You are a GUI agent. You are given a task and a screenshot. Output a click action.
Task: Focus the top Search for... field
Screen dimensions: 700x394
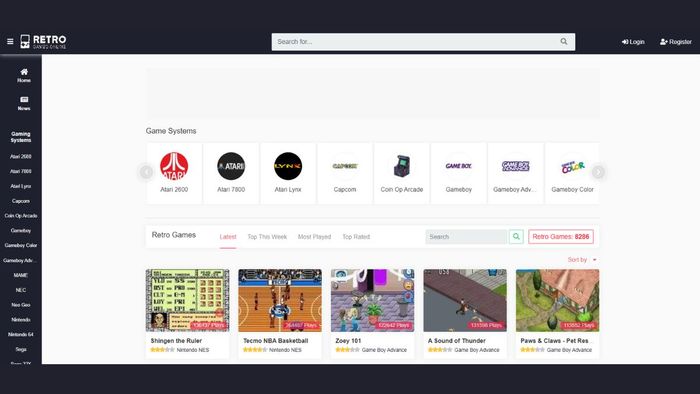pyautogui.click(x=423, y=41)
